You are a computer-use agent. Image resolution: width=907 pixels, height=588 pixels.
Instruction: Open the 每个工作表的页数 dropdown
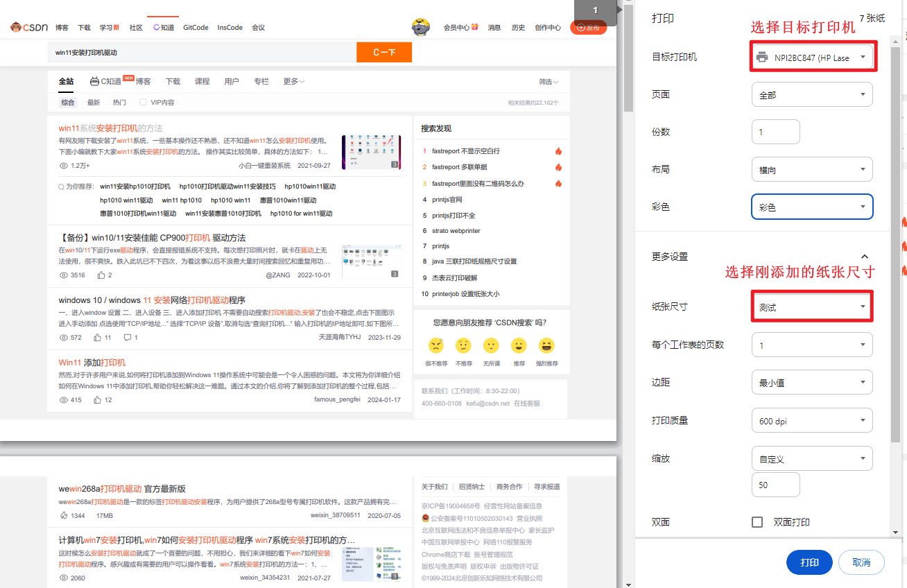pyautogui.click(x=812, y=345)
